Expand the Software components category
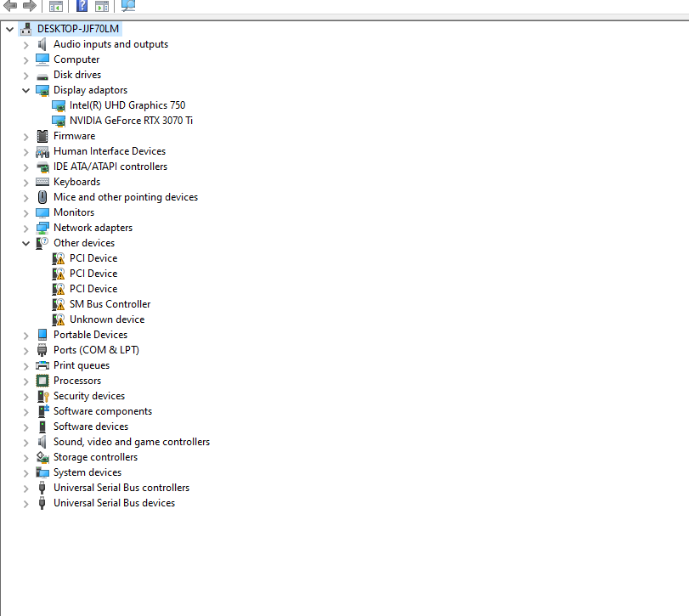689x616 pixels. [26, 412]
